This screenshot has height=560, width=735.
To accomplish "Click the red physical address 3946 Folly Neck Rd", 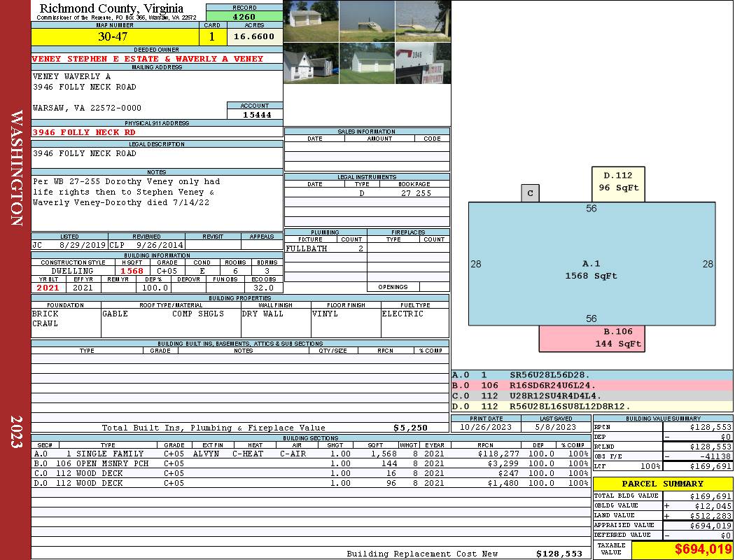I will 84,132.
